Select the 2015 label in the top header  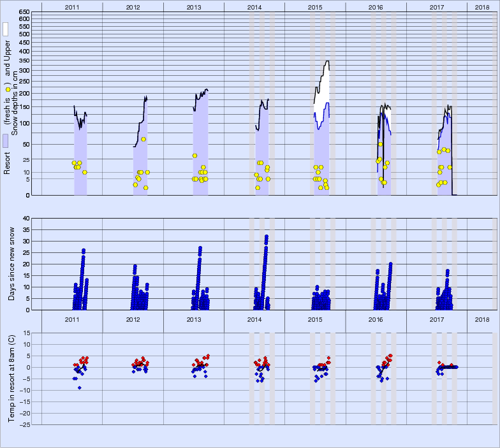(x=315, y=6)
